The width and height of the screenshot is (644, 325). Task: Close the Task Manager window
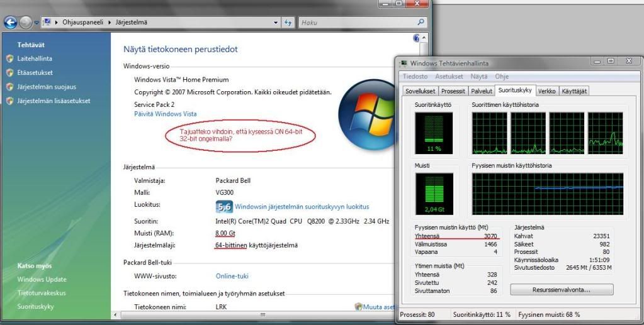point(629,62)
